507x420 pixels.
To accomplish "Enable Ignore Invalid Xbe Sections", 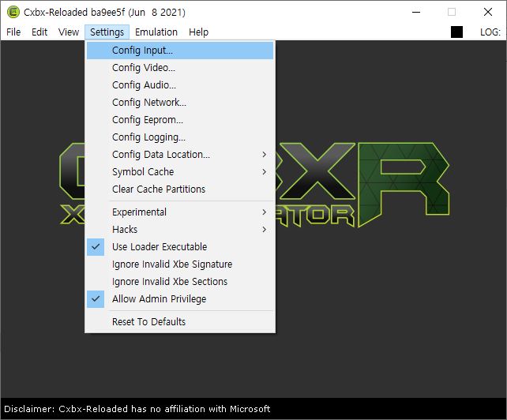I will tap(180, 282).
